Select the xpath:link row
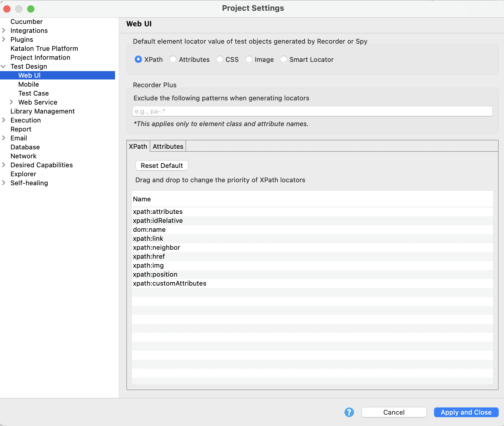The width and height of the screenshot is (504, 426). (x=312, y=238)
